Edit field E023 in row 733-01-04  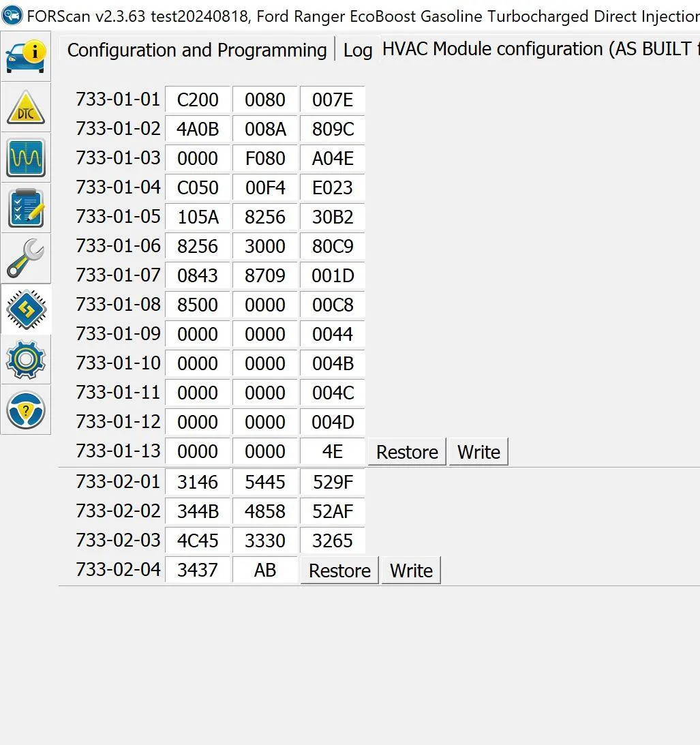[x=333, y=187]
